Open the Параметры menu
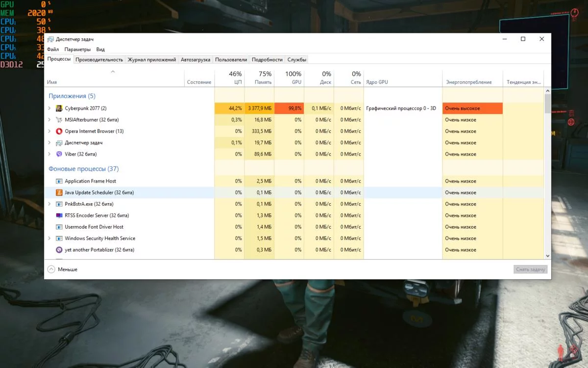Image resolution: width=588 pixels, height=368 pixels. tap(77, 50)
